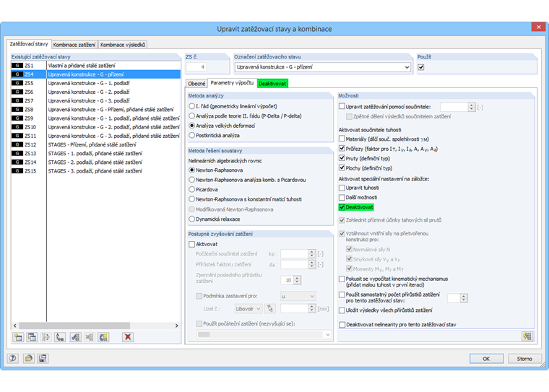
Task: Enable Další možnosti checkbox
Action: [342, 197]
